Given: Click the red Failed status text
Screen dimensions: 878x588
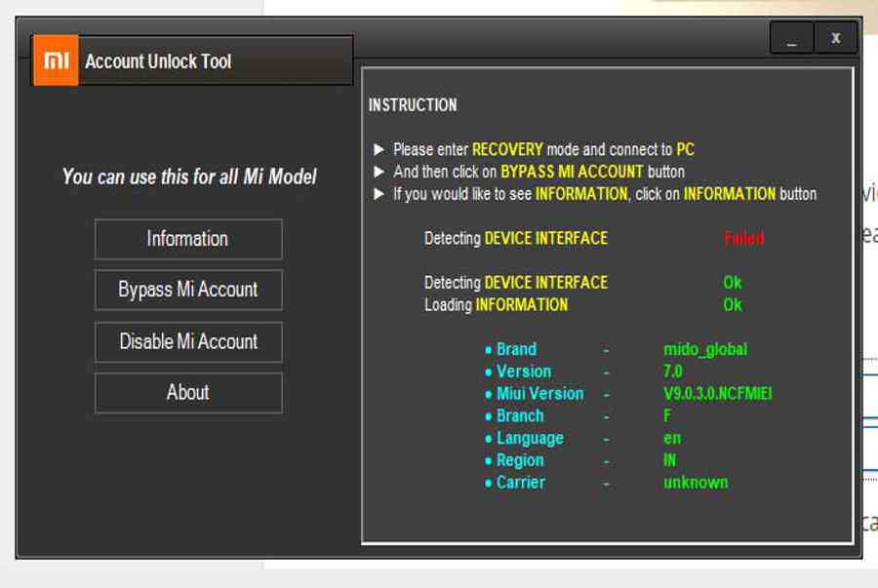Looking at the screenshot, I should click(743, 238).
